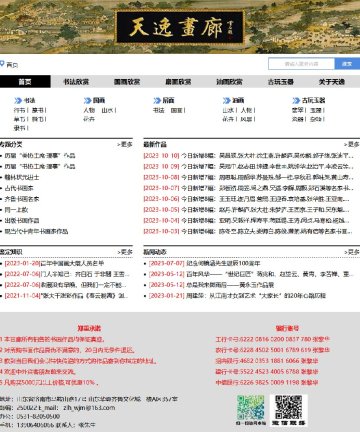Open the 2023-10-07 new works entry
Viewport: 360px width, 432px height.
tap(248, 188)
